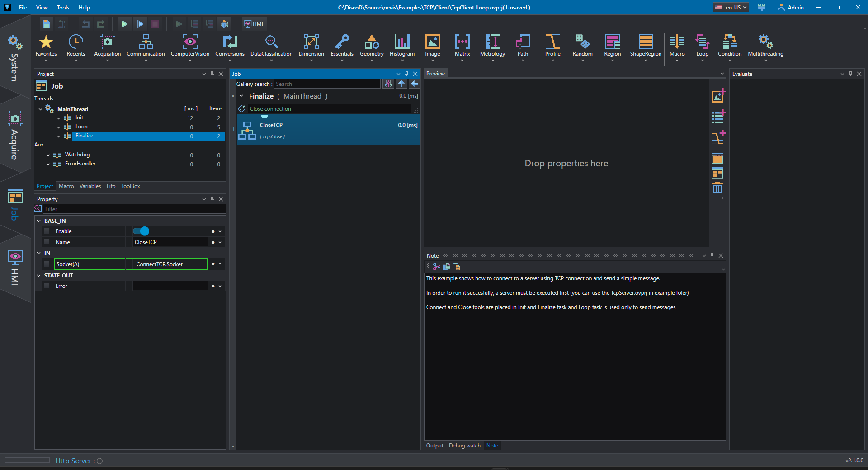Click the HMI toolbar button

click(x=254, y=24)
